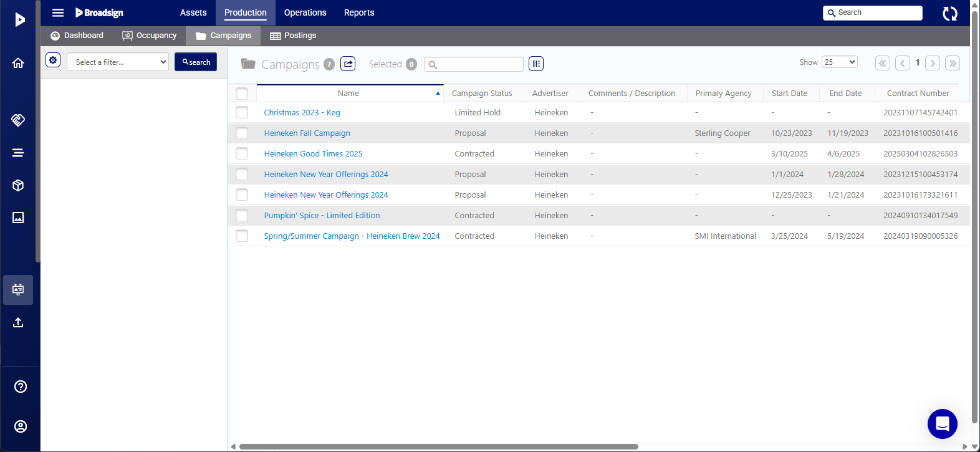
Task: Open the user account profile icon
Action: [x=21, y=426]
